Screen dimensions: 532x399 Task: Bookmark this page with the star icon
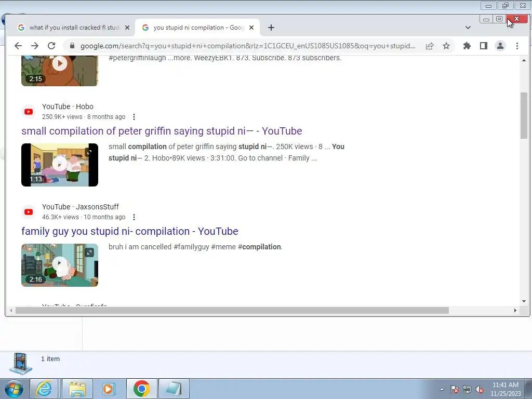point(446,46)
